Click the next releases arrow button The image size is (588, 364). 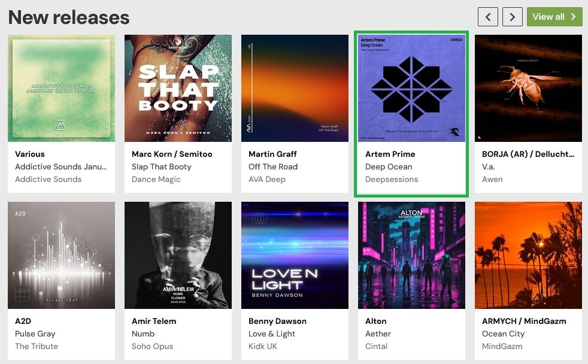[512, 17]
